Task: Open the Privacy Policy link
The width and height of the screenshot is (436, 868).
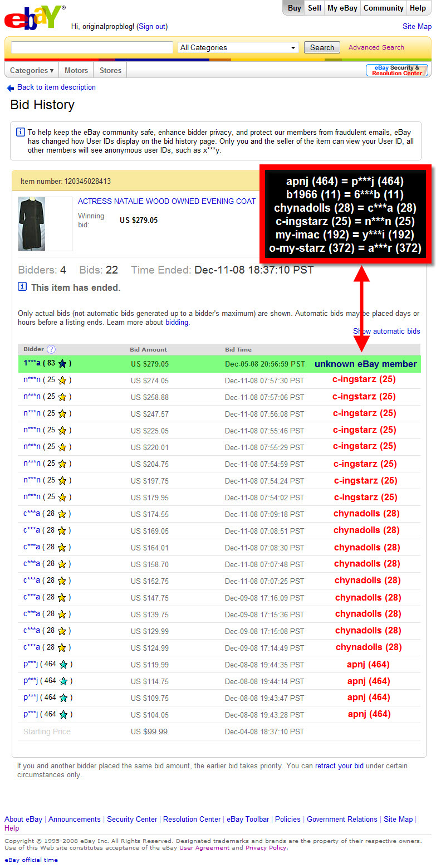Action: coord(266,848)
